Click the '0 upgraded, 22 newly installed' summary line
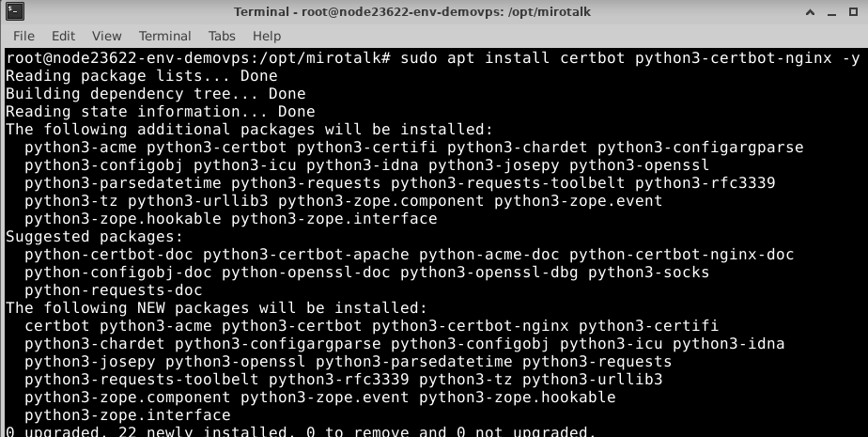This screenshot has height=437, width=868. 301,432
